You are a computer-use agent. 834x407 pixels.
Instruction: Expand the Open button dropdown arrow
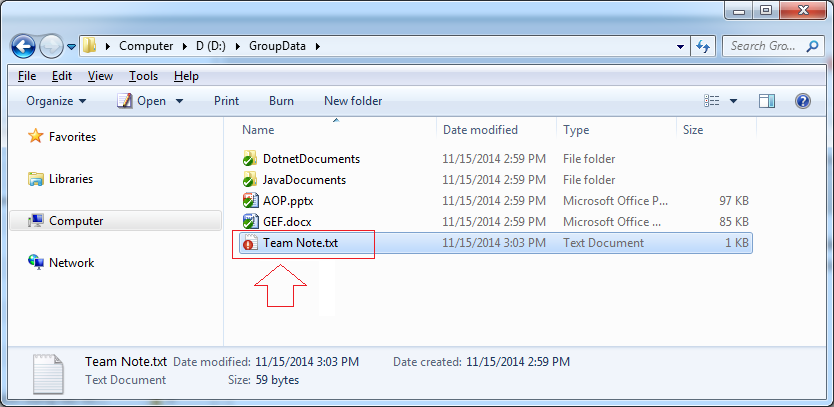179,101
